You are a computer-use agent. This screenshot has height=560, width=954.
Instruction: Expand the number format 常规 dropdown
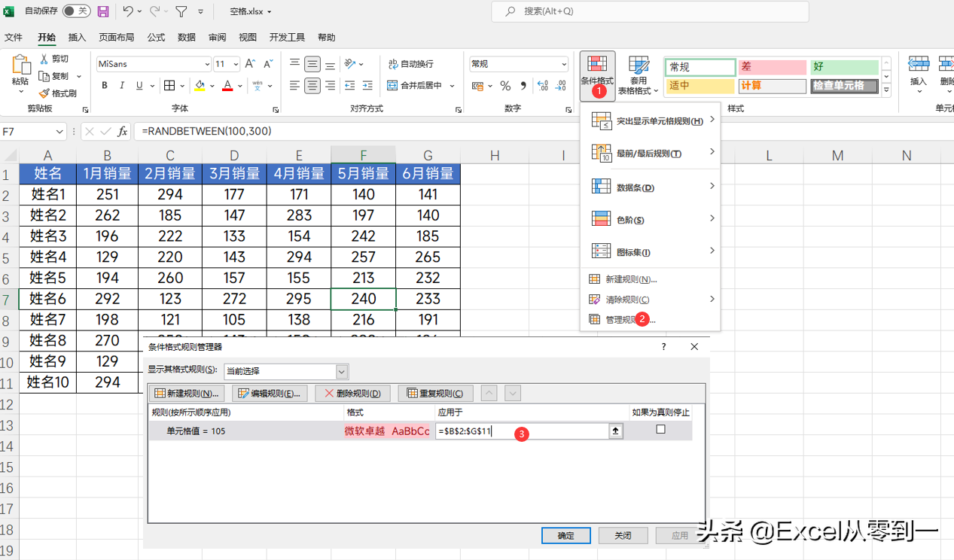pos(564,65)
